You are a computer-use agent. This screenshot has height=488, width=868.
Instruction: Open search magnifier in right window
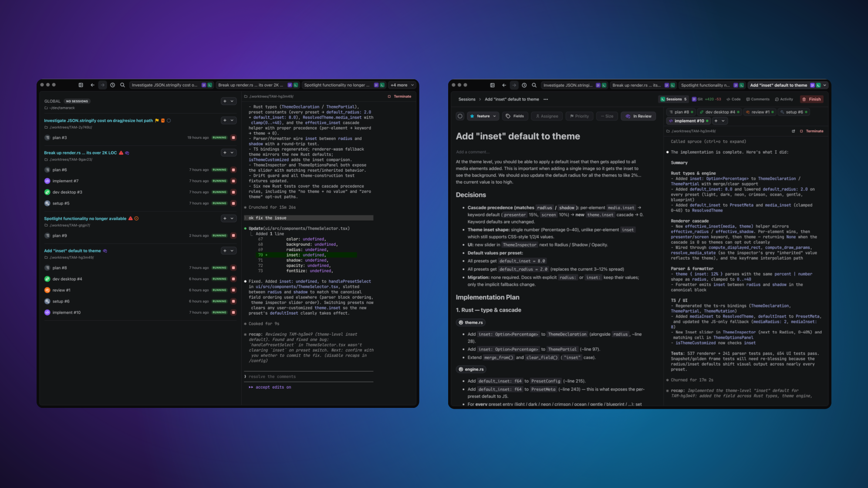click(534, 85)
